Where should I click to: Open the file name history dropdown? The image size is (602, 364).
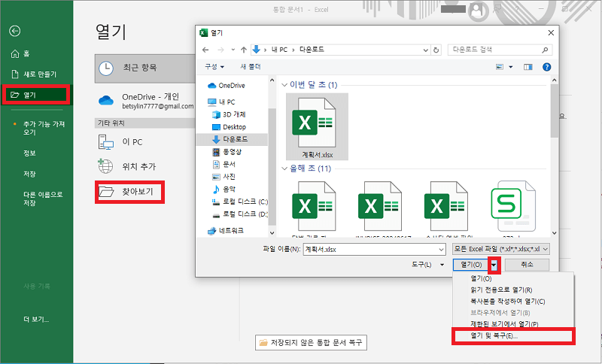(x=441, y=250)
